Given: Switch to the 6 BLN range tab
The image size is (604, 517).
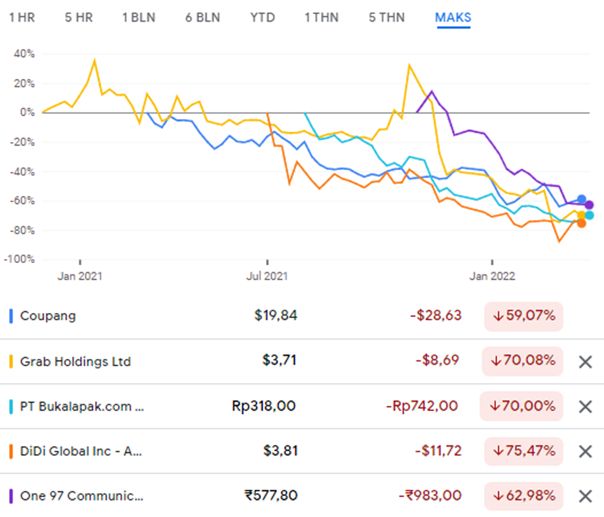Looking at the screenshot, I should (203, 17).
